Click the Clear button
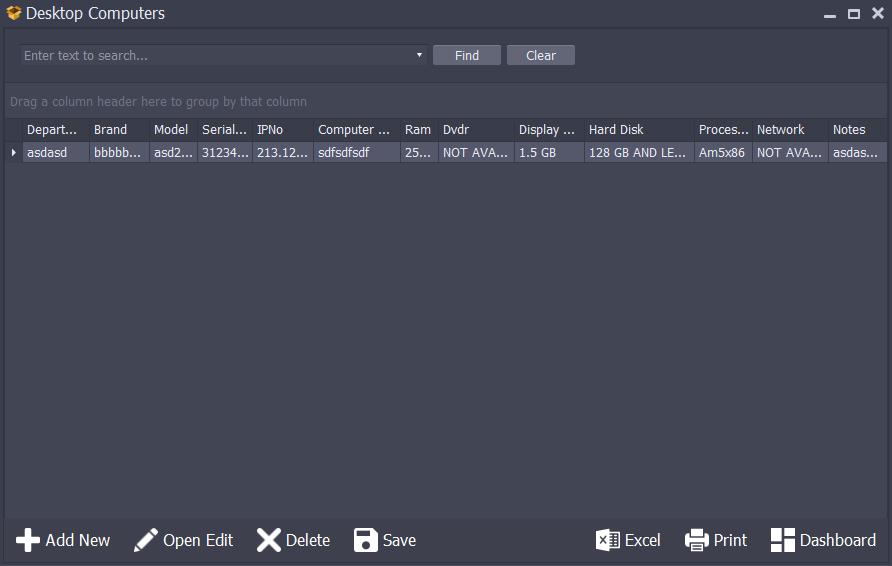 [540, 55]
